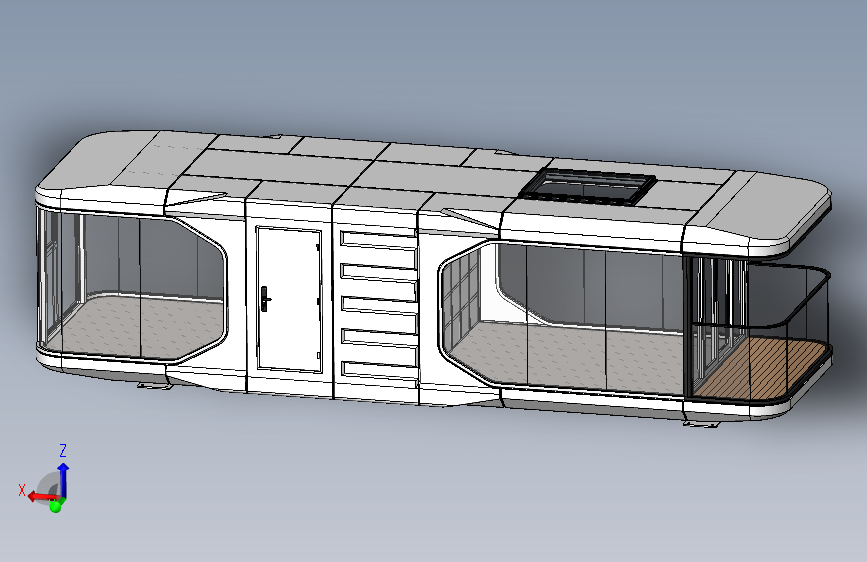Select the wooden balcony deck floor
The height and width of the screenshot is (562, 867).
tap(759, 366)
